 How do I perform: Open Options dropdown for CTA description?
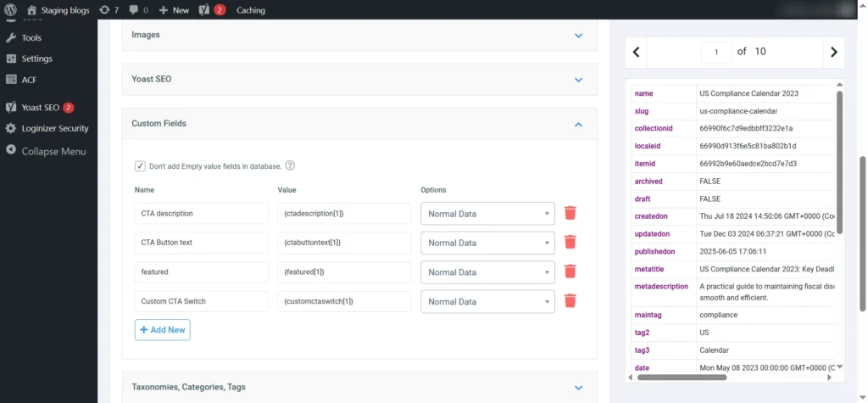(487, 214)
